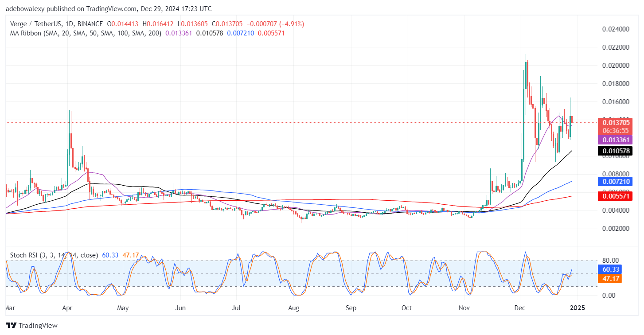The height and width of the screenshot is (335, 644).
Task: Click blue SMA 100 value 0.007210 in legend
Action: click(241, 33)
